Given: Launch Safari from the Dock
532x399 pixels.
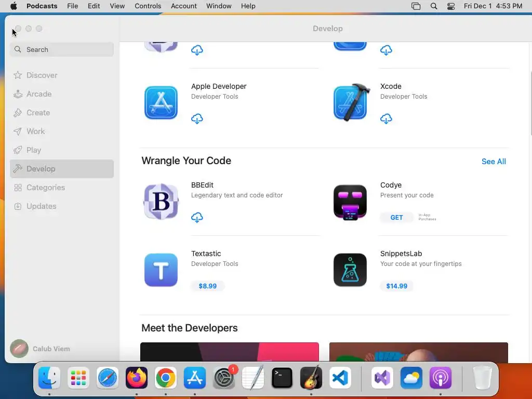Looking at the screenshot, I should (108, 378).
